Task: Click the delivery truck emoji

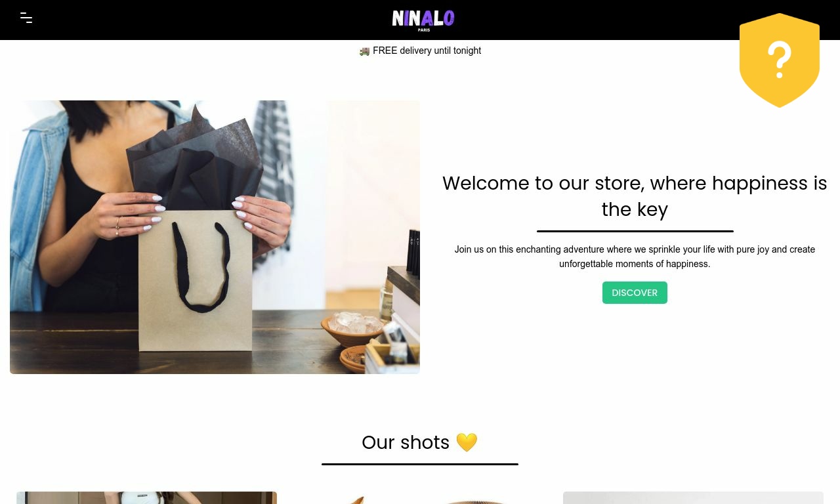Action: (x=364, y=51)
